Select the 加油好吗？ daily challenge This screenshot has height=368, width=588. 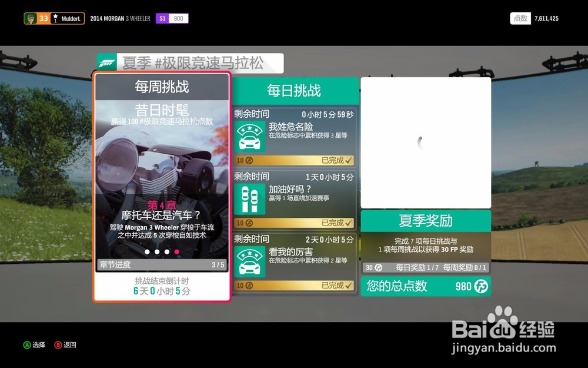point(295,200)
